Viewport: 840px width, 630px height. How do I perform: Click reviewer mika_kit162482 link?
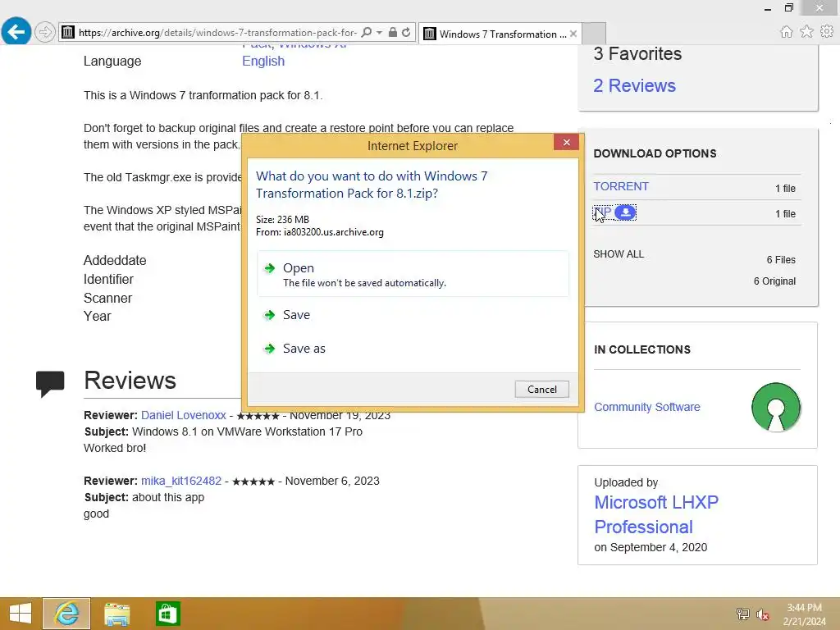[181, 481]
